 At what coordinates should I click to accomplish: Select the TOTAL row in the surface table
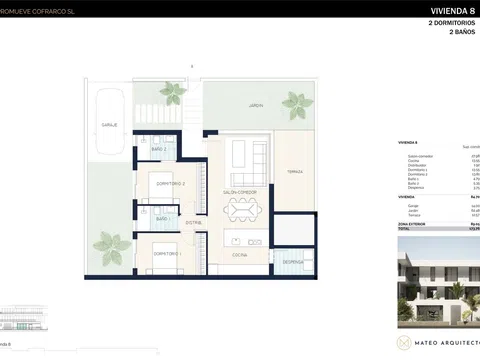(439, 229)
